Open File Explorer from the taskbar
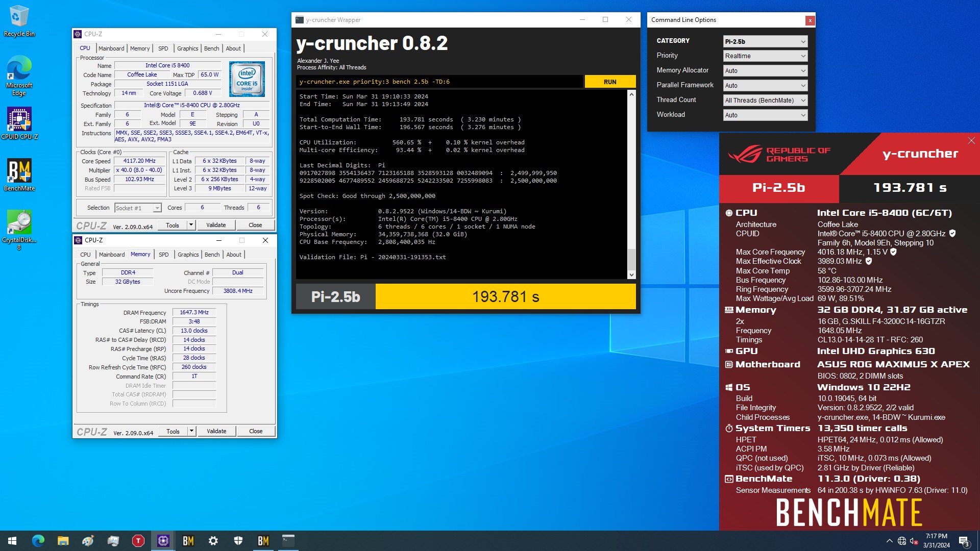 (x=63, y=541)
